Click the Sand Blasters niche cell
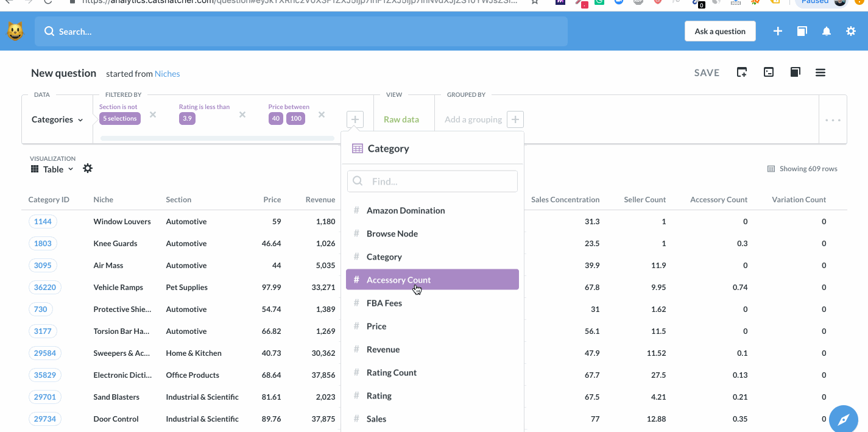 tap(116, 397)
